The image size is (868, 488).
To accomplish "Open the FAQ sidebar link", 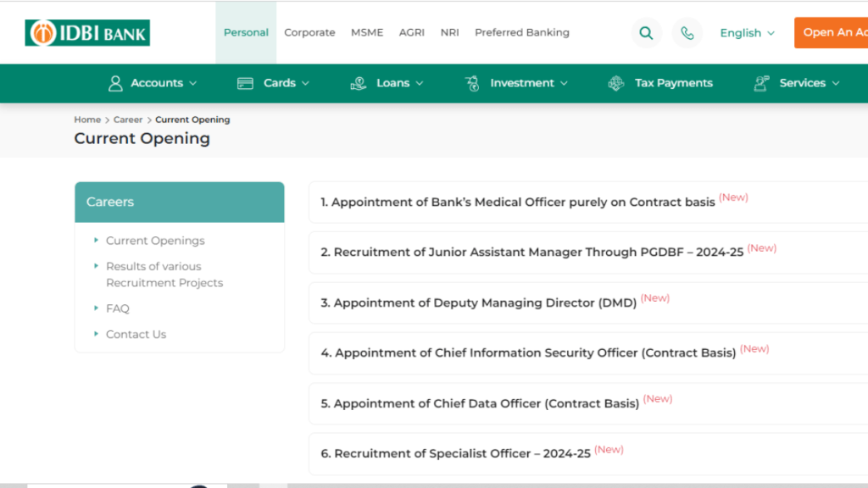I will (x=117, y=308).
